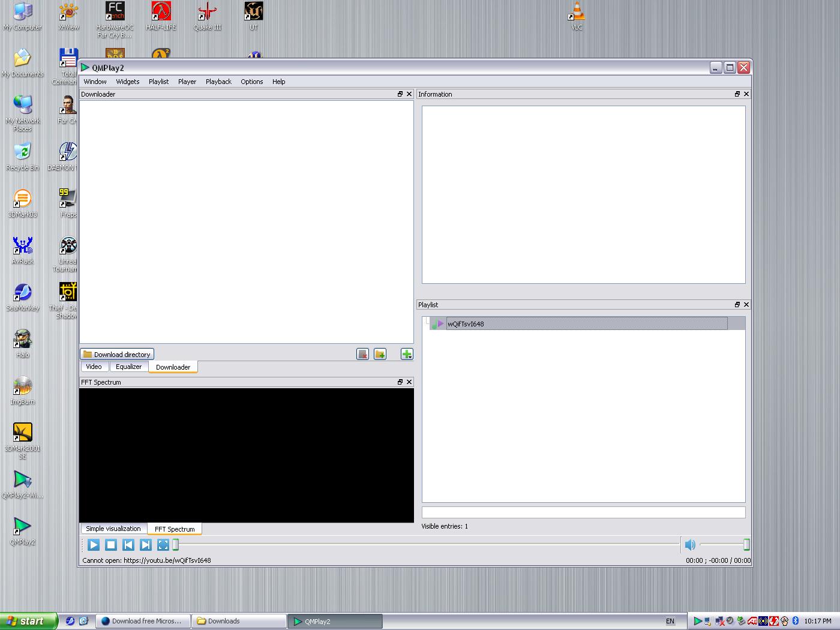Screen dimensions: 840x630
Task: Click the folder-with-plus downloader icon
Action: [380, 354]
